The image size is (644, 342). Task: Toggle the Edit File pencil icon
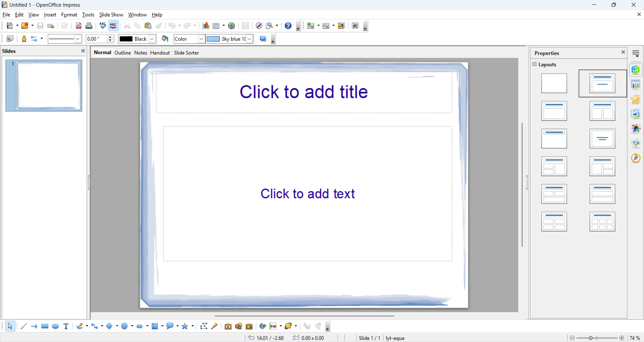tap(65, 26)
